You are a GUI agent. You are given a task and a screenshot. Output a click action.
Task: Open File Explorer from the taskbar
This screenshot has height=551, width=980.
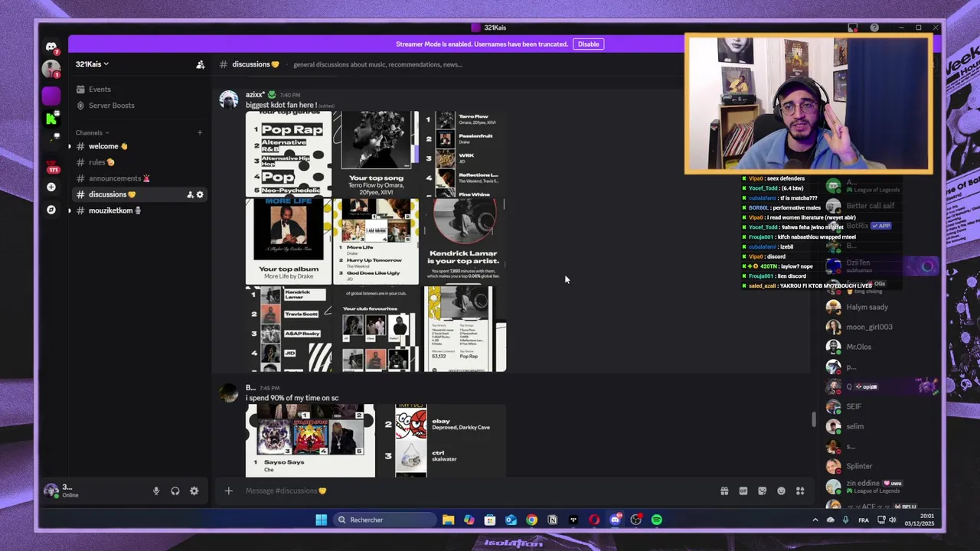coord(449,520)
